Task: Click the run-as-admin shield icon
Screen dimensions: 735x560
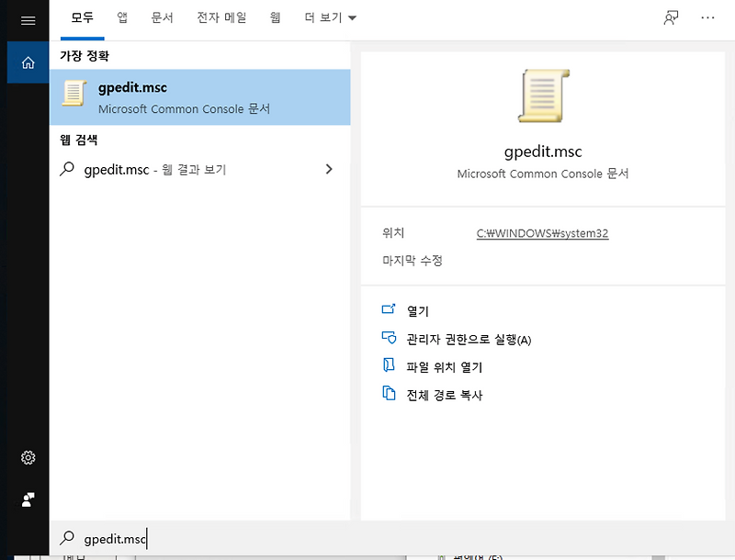Action: coord(389,337)
